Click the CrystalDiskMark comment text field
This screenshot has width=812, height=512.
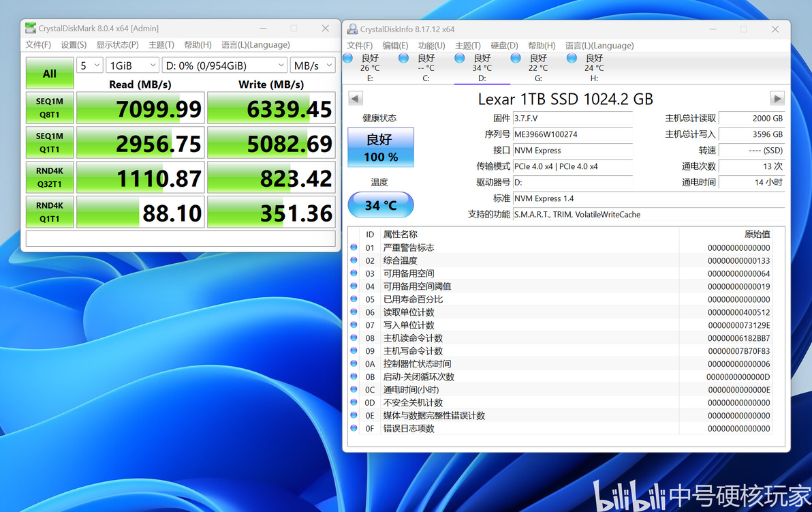pyautogui.click(x=181, y=239)
